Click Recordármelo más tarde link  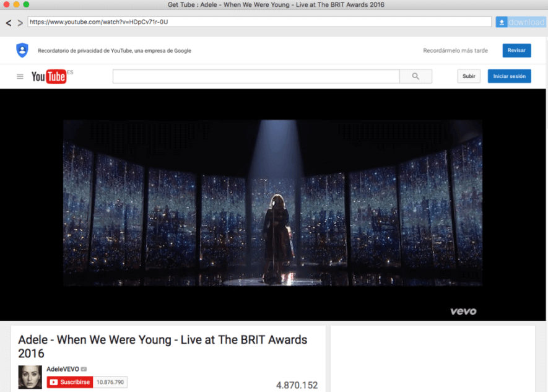(x=455, y=51)
